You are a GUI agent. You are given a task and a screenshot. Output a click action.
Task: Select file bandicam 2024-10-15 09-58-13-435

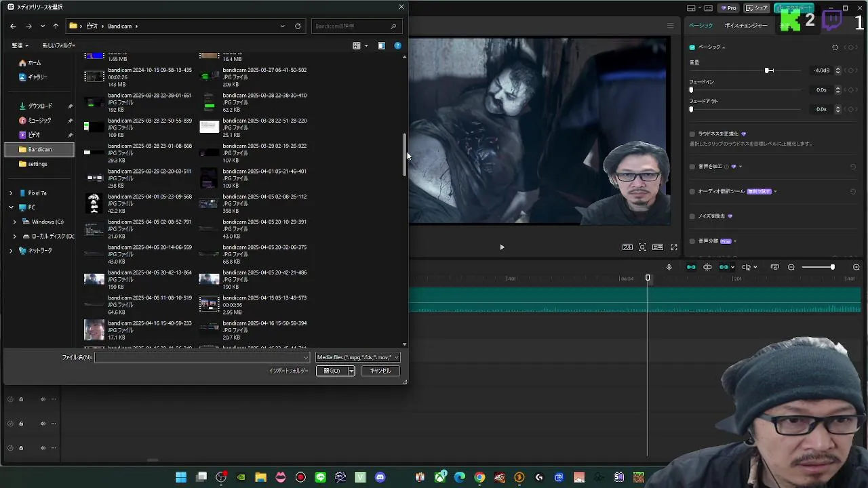click(138, 77)
